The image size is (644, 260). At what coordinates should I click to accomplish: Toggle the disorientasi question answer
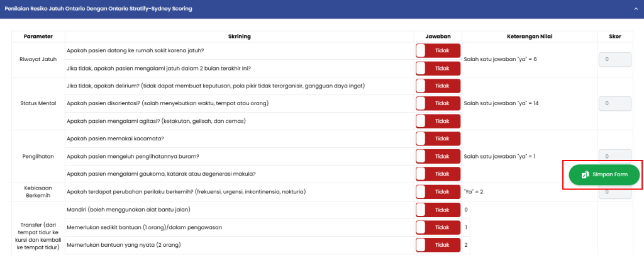point(438,103)
